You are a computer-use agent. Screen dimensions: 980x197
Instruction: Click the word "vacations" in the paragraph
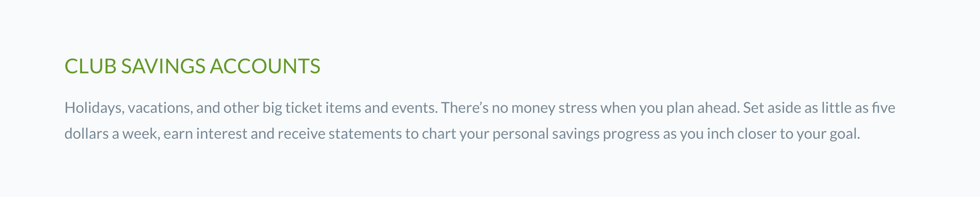(x=160, y=108)
